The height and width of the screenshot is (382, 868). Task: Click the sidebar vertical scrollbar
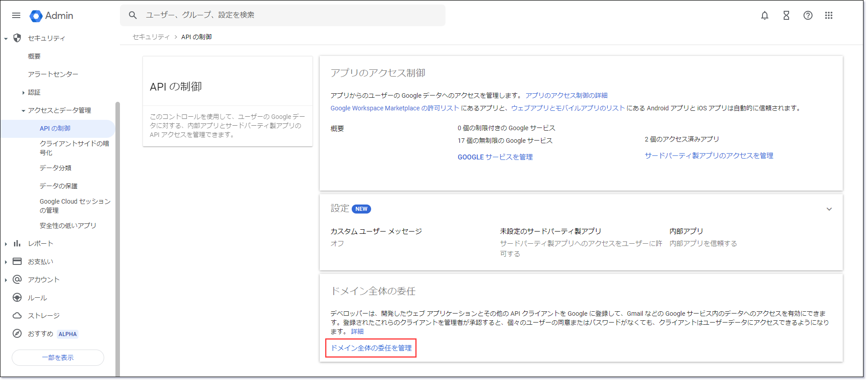pyautogui.click(x=118, y=239)
